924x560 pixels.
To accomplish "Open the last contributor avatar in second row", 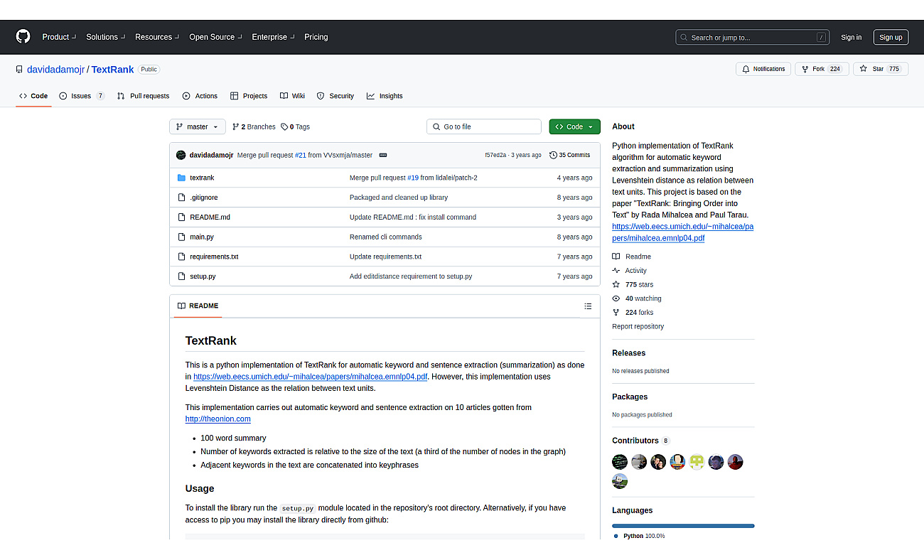I will (x=620, y=481).
